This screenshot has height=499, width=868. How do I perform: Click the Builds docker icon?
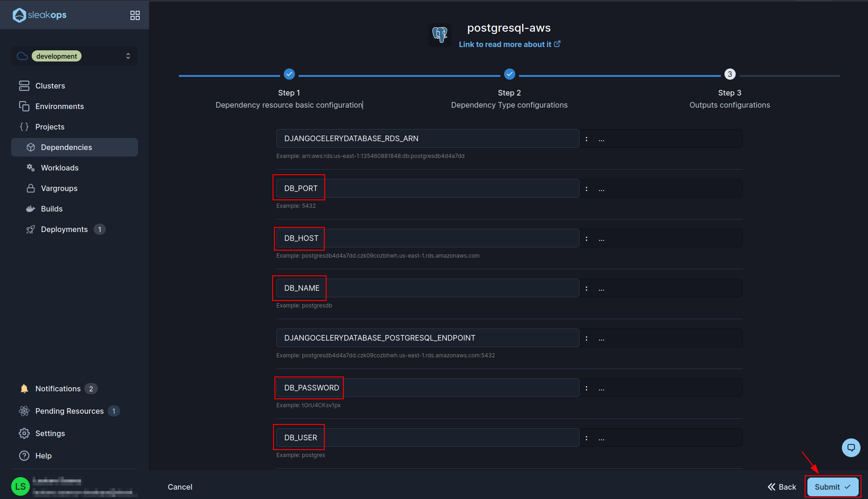[31, 209]
